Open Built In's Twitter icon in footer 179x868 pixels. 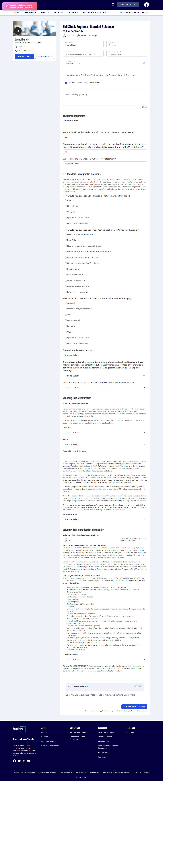tap(19, 761)
